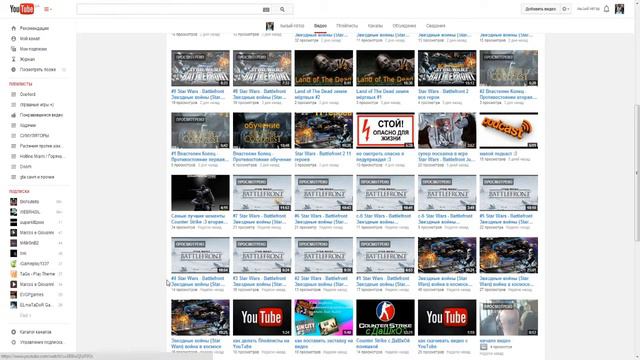Open 'Журнал' history in sidebar
Image resolution: width=640 pixels, height=360 pixels.
[27, 59]
